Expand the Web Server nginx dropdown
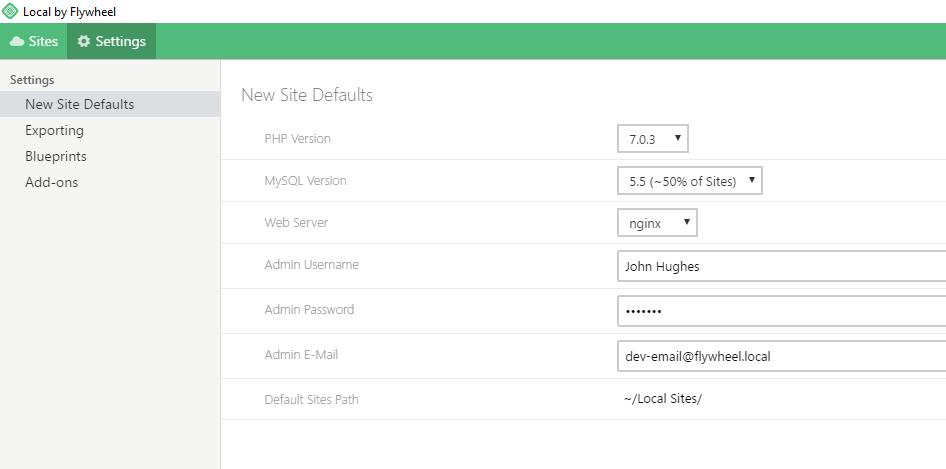This screenshot has width=946, height=469. pyautogui.click(x=657, y=222)
